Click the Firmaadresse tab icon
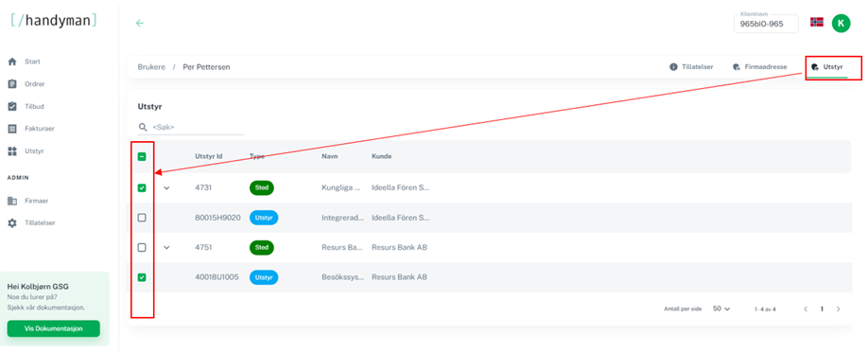Viewport: 868px width, 353px height. pyautogui.click(x=737, y=67)
